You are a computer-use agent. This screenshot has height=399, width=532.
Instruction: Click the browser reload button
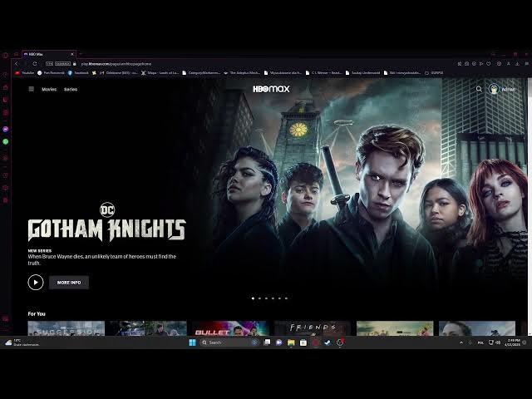click(34, 63)
